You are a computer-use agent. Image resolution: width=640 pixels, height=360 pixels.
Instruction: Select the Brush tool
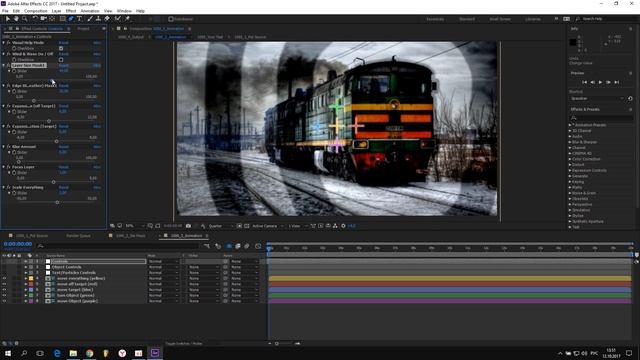[x=90, y=19]
